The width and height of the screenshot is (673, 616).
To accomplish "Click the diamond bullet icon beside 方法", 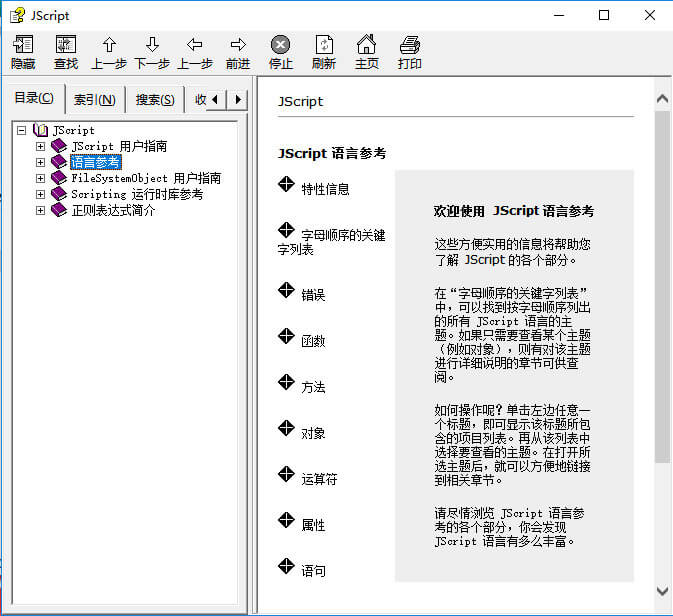I will [286, 382].
